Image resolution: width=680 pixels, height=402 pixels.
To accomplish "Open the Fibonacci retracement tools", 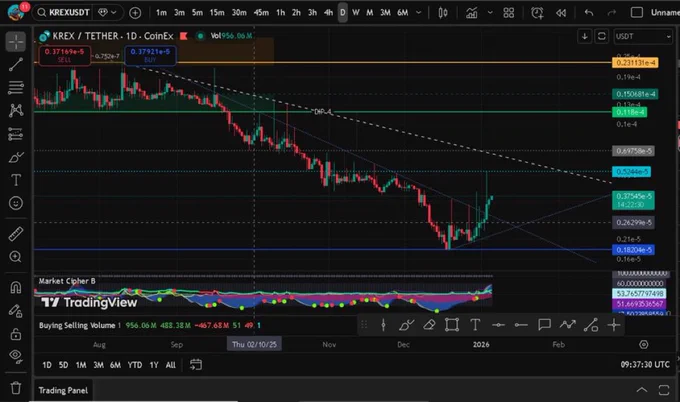I will pyautogui.click(x=16, y=87).
